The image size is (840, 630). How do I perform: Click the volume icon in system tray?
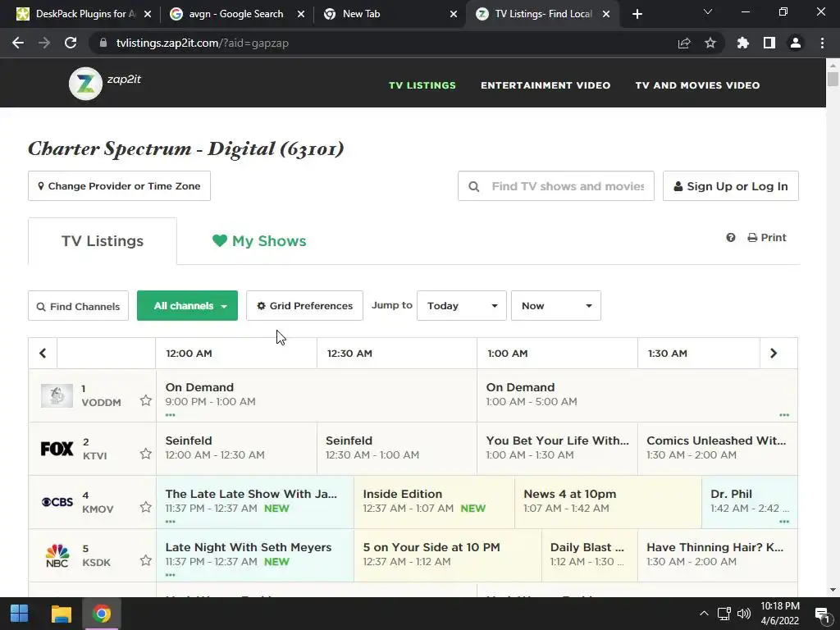[x=744, y=614]
